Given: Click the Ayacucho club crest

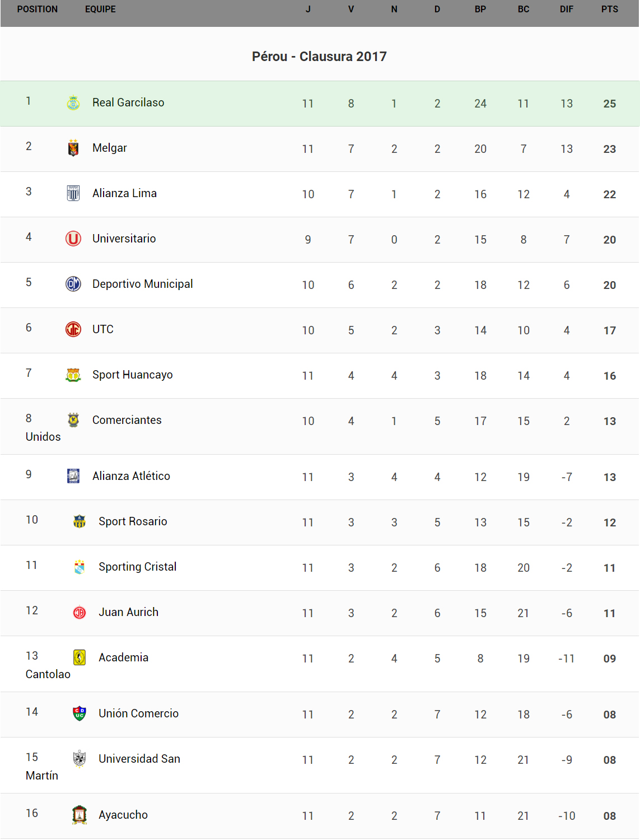Looking at the screenshot, I should [80, 815].
